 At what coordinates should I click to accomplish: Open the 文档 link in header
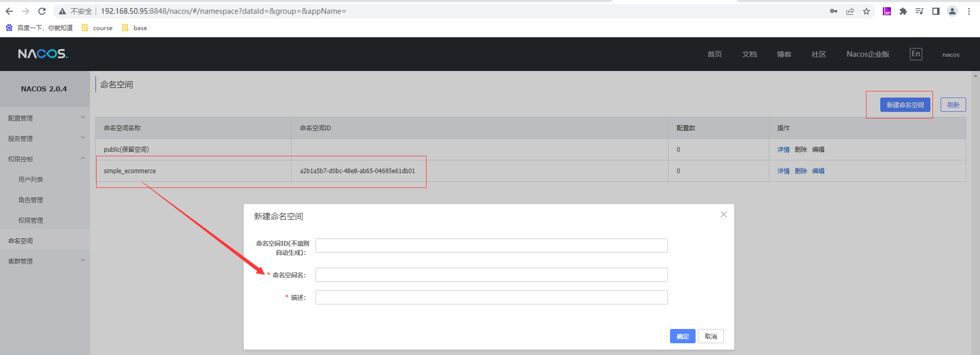749,54
